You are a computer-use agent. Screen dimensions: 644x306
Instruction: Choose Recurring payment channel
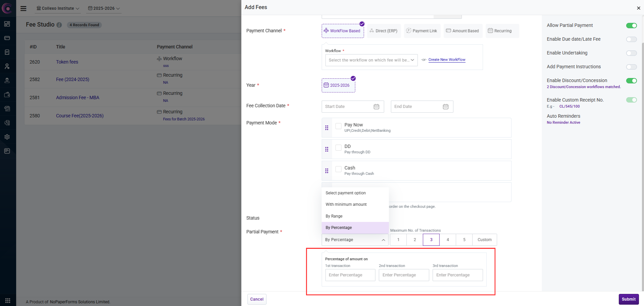(502, 31)
